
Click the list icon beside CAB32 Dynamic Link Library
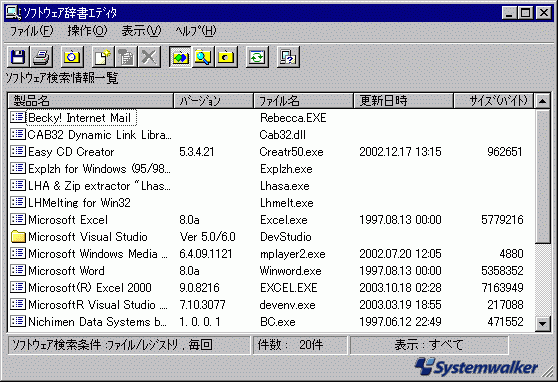(x=18, y=134)
